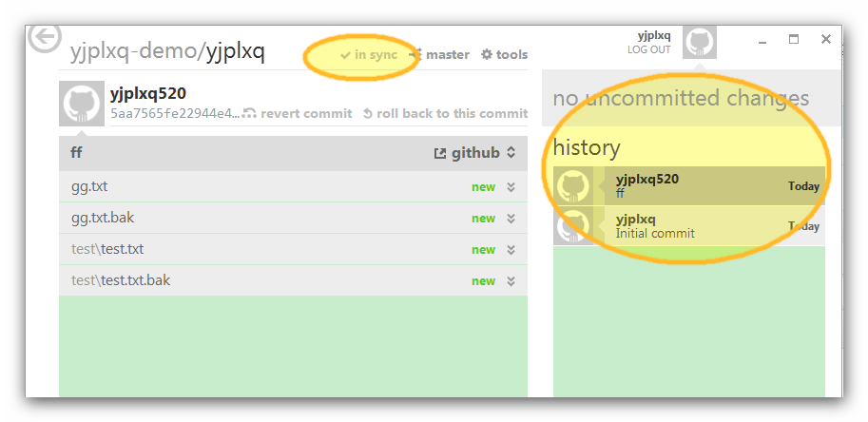Click the back arrow icon
This screenshot has width=868, height=422.
pyautogui.click(x=45, y=38)
